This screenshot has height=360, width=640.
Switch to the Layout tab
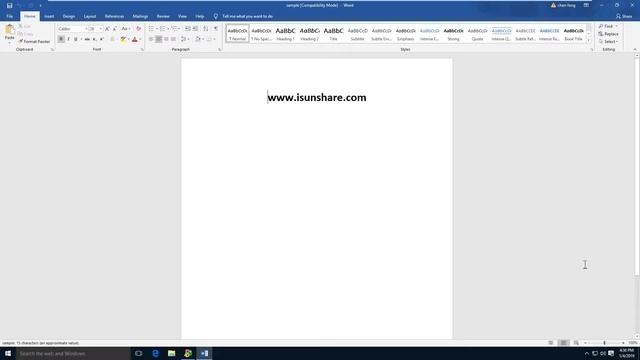click(90, 16)
